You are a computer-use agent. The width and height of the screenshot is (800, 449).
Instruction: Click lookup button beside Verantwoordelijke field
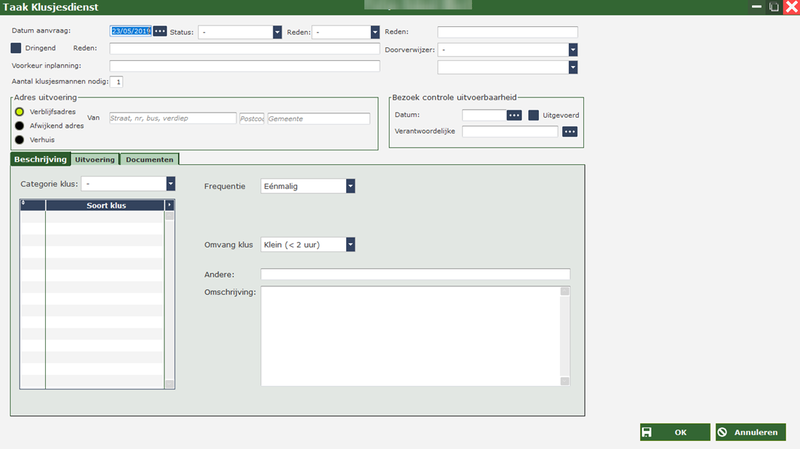[570, 131]
